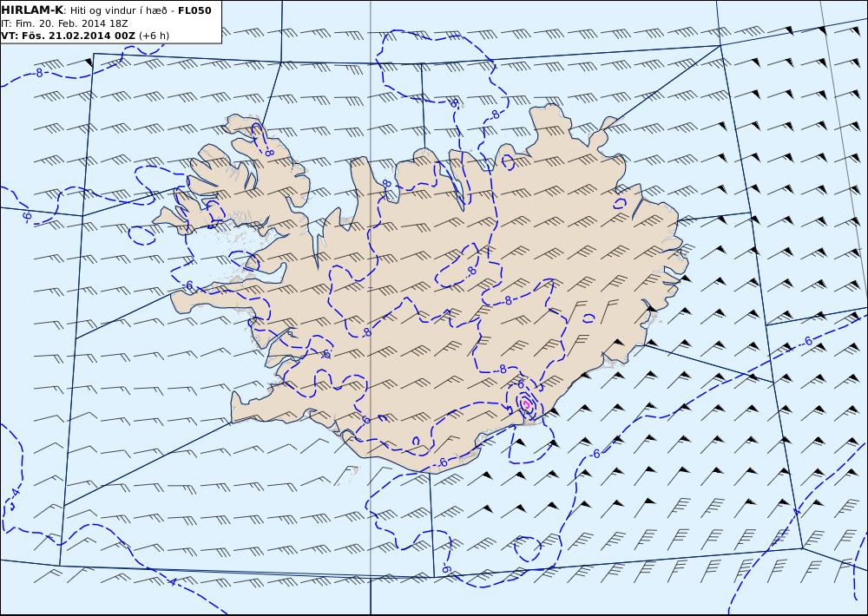Click the magenta contour center on southeast Iceland
The image size is (868, 616).
point(527,404)
